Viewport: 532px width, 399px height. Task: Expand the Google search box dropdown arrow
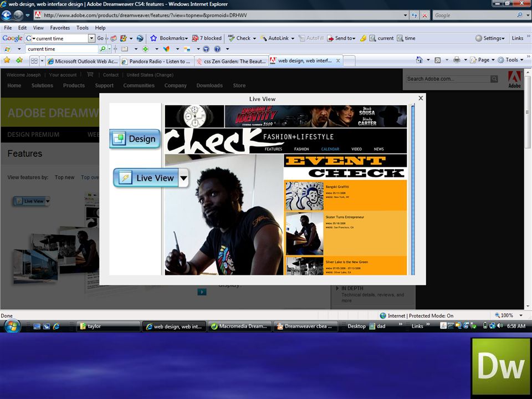pos(528,16)
